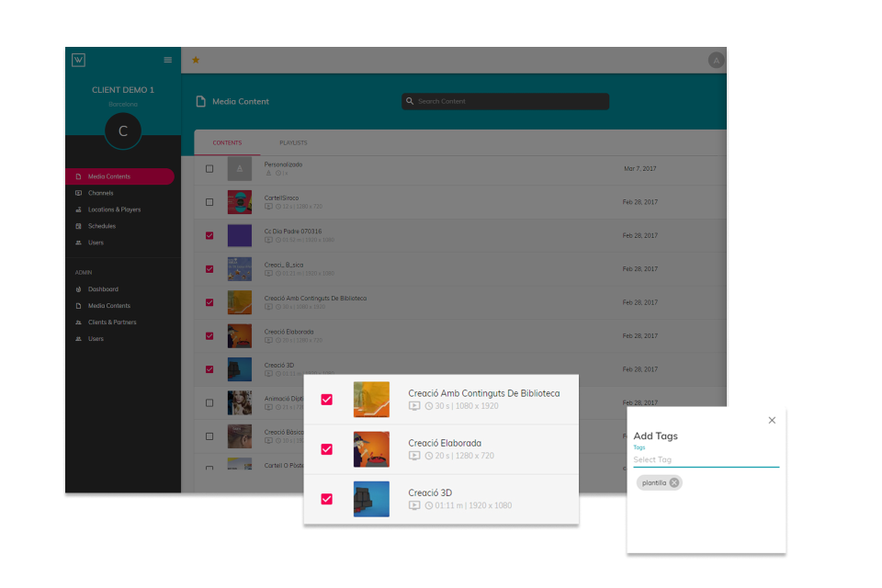Screen dimensions: 882x588
Task: Open zoomed Creació Elaborada thumbnail
Action: pyautogui.click(x=371, y=449)
